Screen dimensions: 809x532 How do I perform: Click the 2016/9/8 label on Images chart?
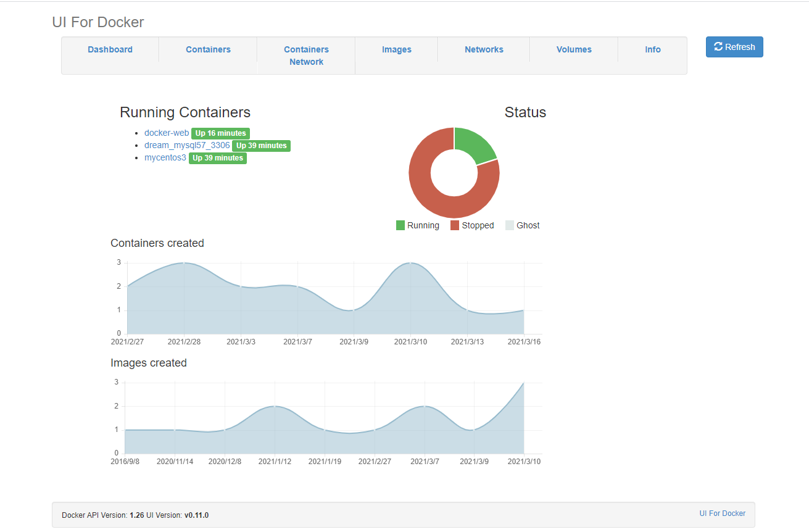point(125,462)
